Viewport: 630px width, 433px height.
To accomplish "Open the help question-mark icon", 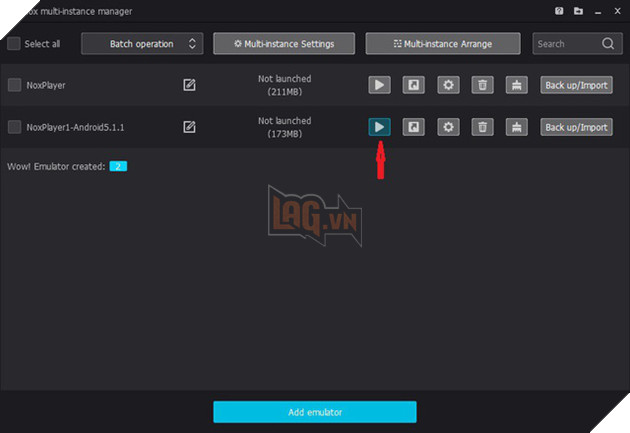I will pos(559,11).
